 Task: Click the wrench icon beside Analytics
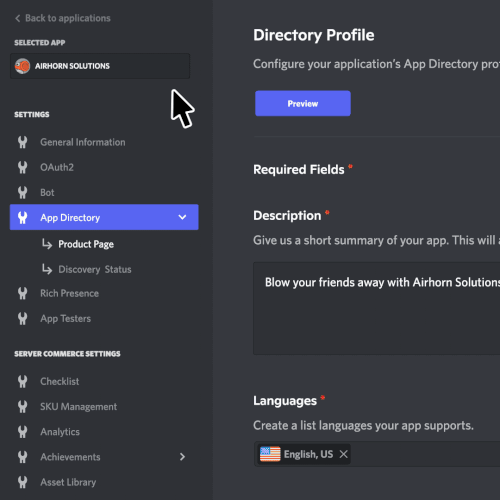tap(22, 432)
